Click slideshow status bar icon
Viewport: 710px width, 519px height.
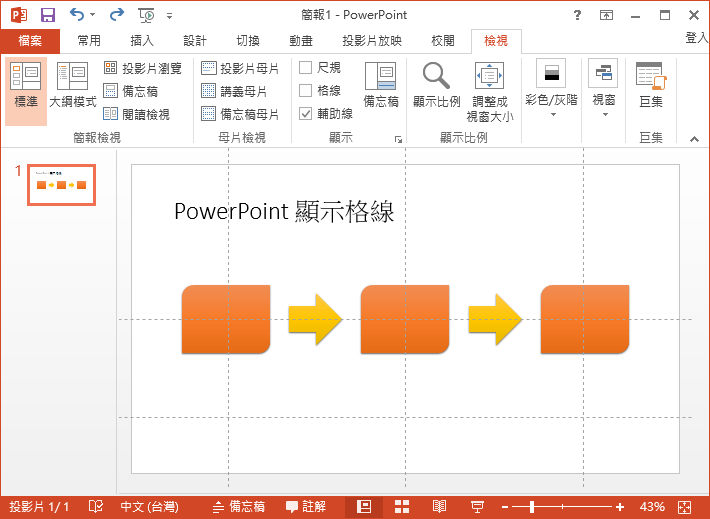click(x=477, y=507)
